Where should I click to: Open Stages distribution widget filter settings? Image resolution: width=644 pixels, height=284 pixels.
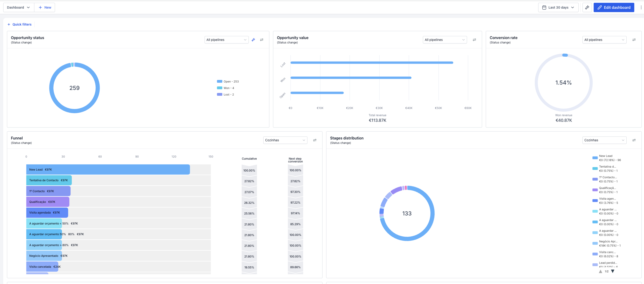(634, 140)
